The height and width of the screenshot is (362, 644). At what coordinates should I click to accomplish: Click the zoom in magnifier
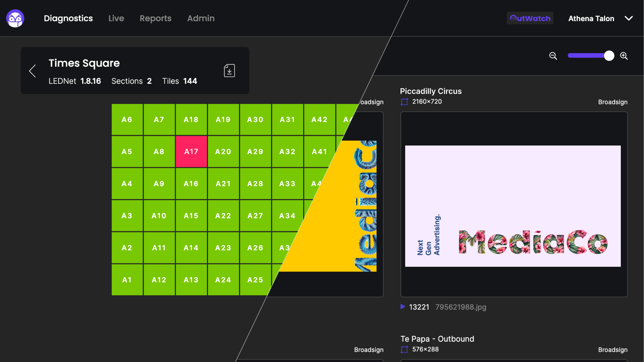click(x=624, y=56)
